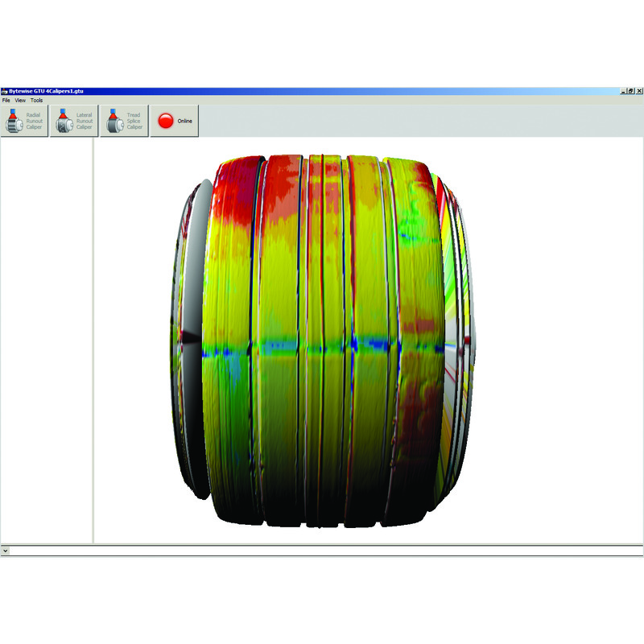644x644 pixels.
Task: Select the Lateral Runout Caliper tool
Action: point(74,121)
